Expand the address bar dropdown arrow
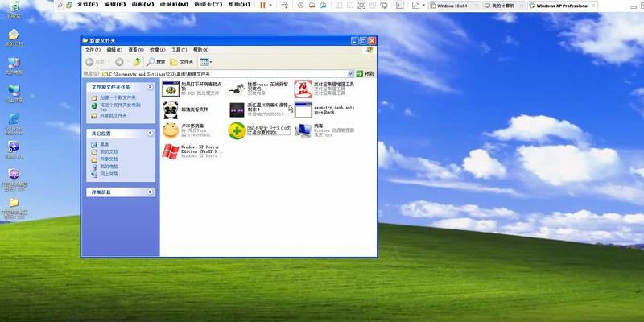 pos(351,74)
